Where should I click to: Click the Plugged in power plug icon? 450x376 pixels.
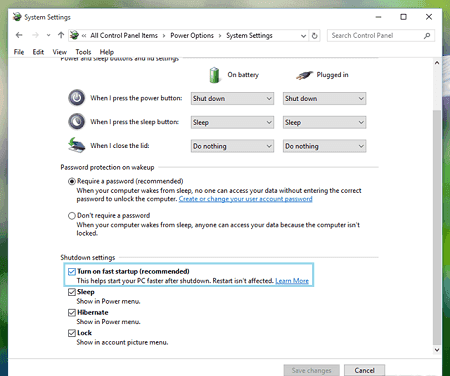click(x=304, y=75)
